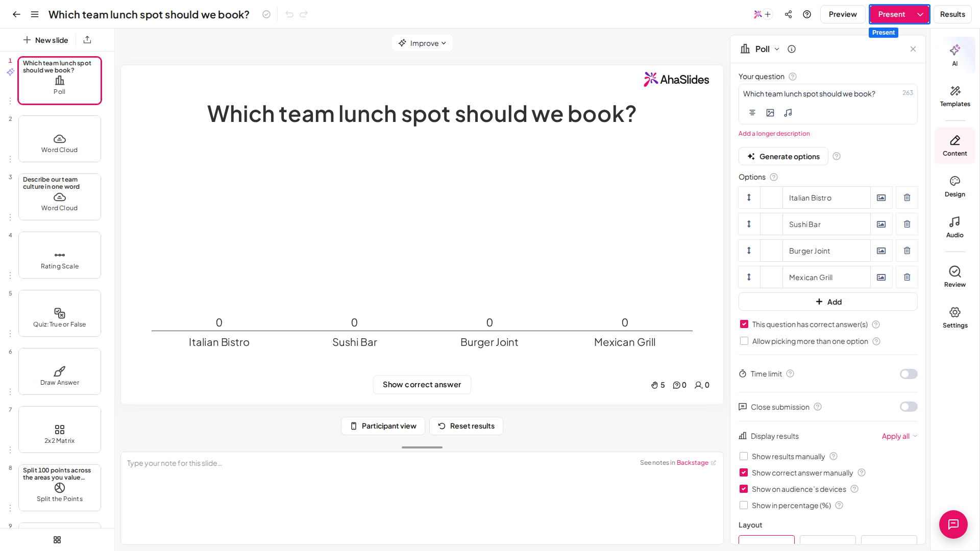980x551 pixels.
Task: Open Review in right sidebar
Action: coord(955,277)
